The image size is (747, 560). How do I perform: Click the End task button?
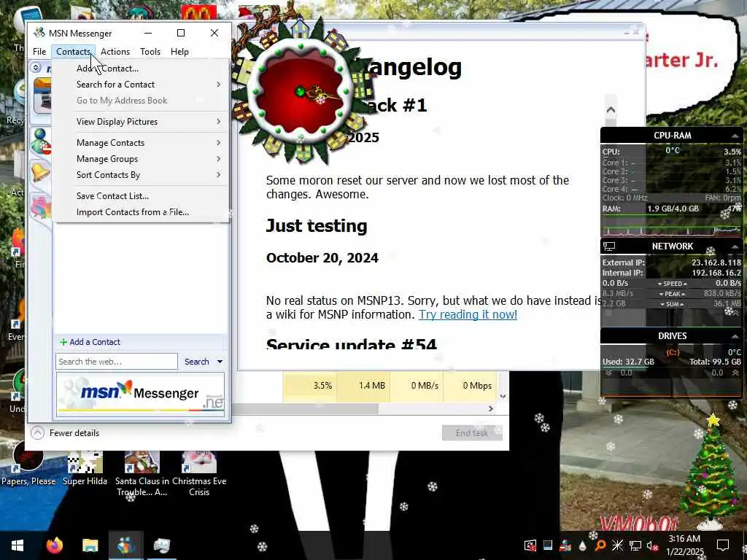472,433
